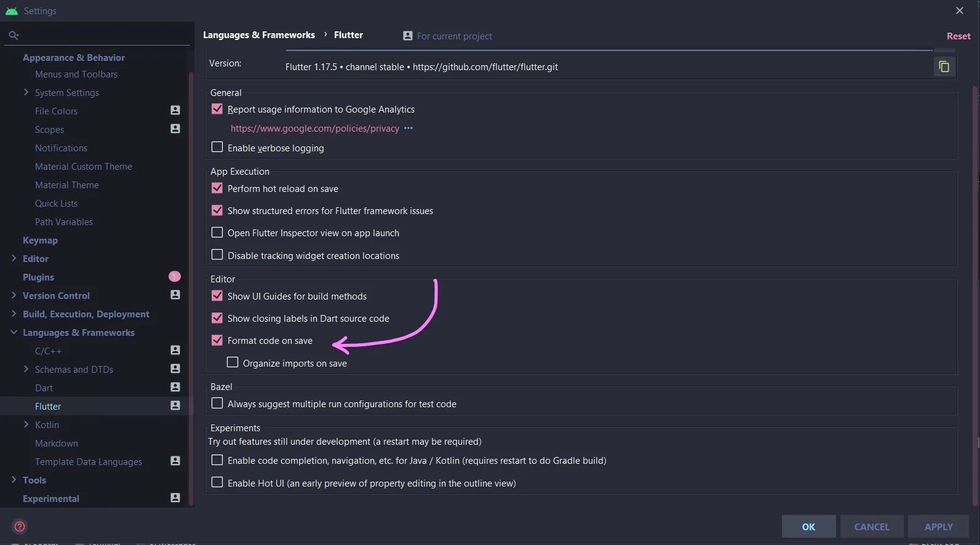Open Path Variables settings

click(x=64, y=222)
